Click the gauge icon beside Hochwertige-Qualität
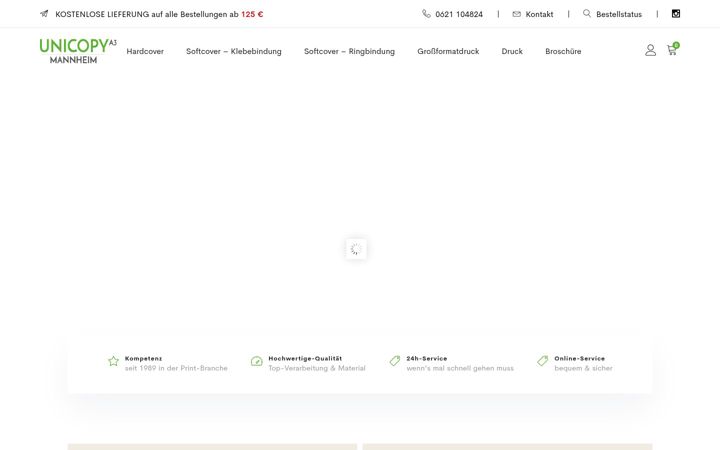 (x=257, y=361)
